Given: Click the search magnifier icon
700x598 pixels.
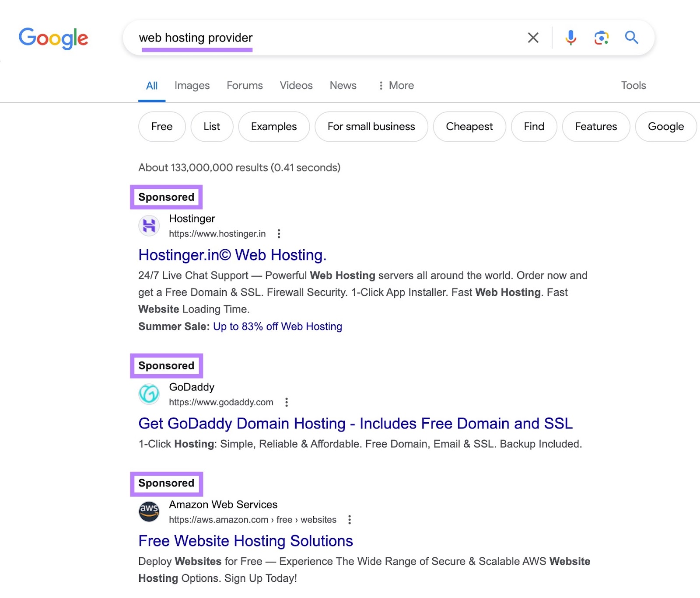Looking at the screenshot, I should (631, 38).
